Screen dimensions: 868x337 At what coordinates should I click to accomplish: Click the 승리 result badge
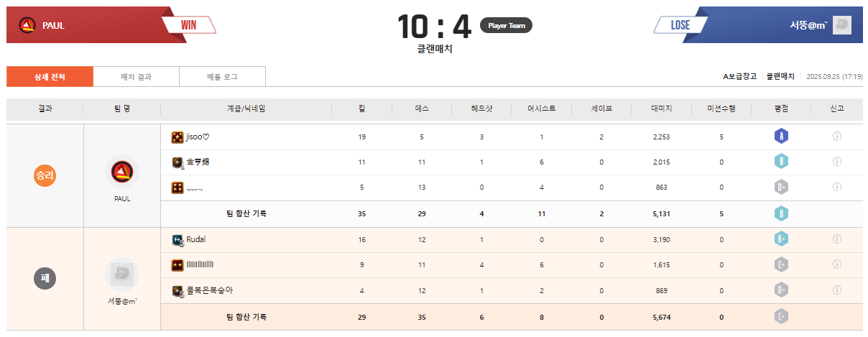click(45, 175)
